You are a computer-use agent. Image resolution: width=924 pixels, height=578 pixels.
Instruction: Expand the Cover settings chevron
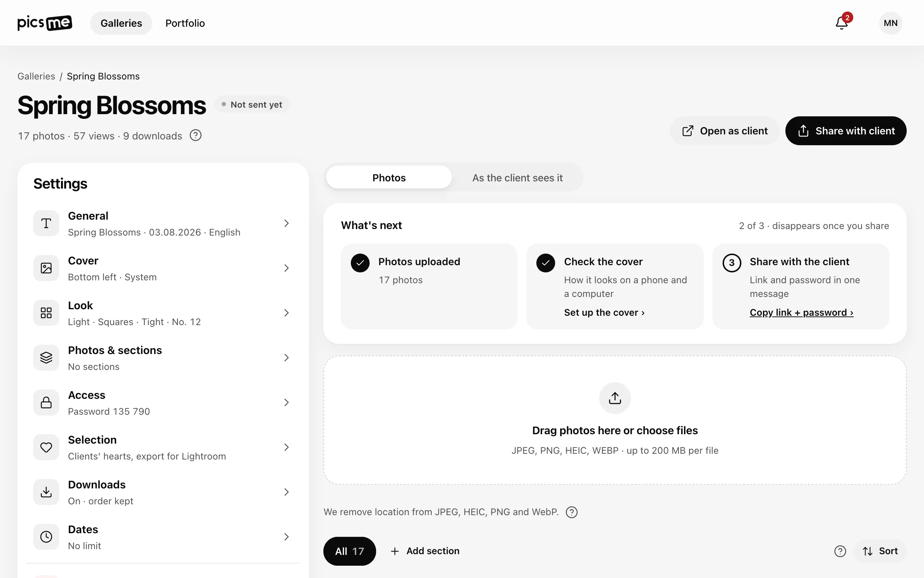[x=286, y=268]
